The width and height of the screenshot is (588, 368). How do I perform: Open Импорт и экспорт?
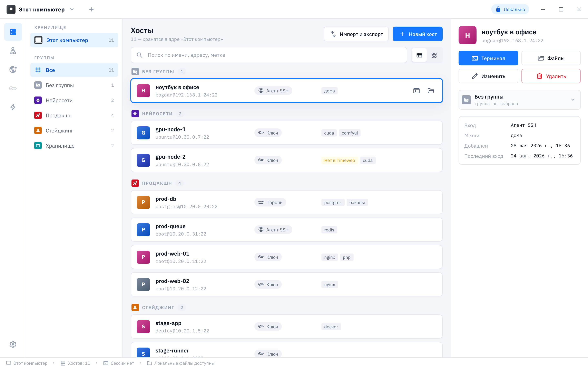click(x=356, y=34)
